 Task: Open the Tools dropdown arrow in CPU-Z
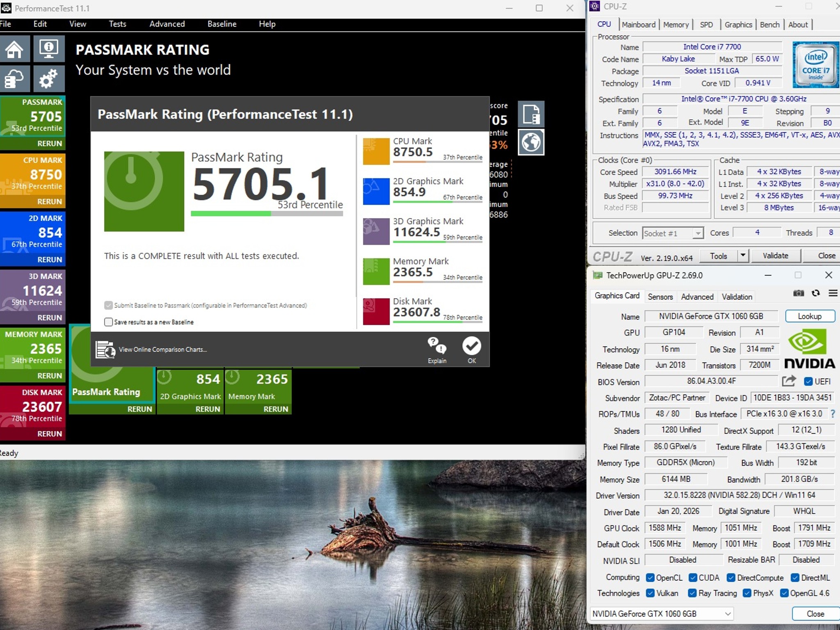click(x=743, y=256)
